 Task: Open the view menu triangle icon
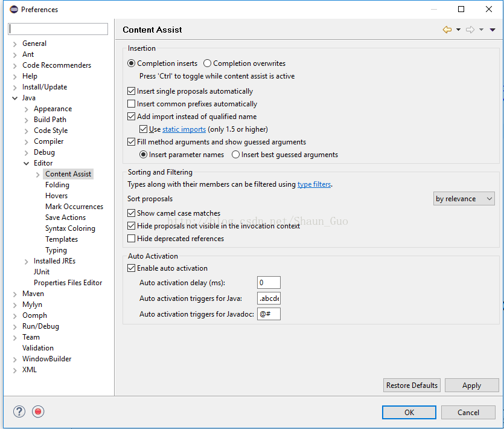pos(493,30)
